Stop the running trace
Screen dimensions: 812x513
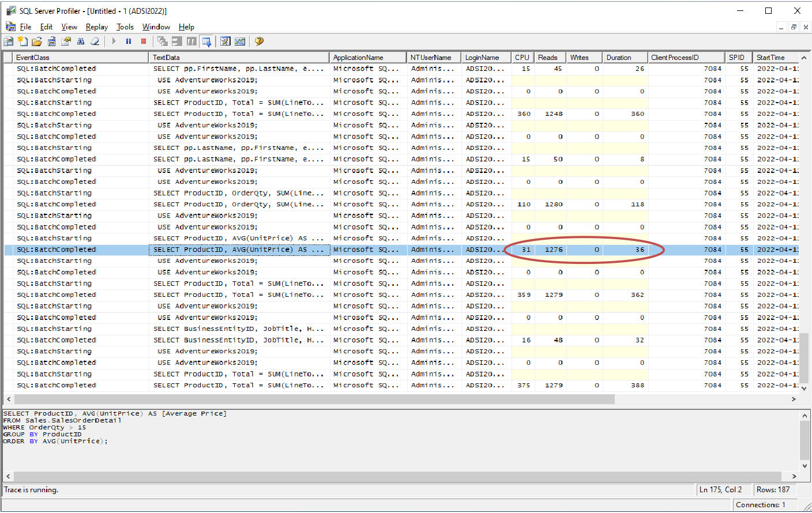click(144, 42)
